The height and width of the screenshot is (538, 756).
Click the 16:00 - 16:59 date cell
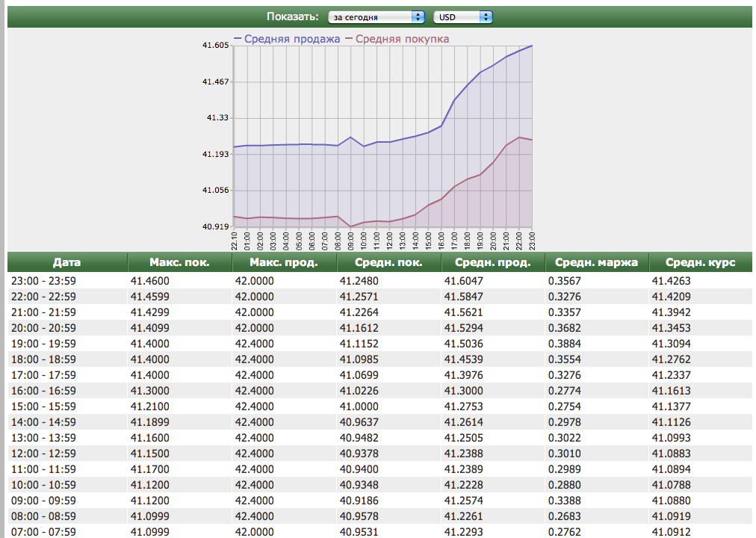43,391
